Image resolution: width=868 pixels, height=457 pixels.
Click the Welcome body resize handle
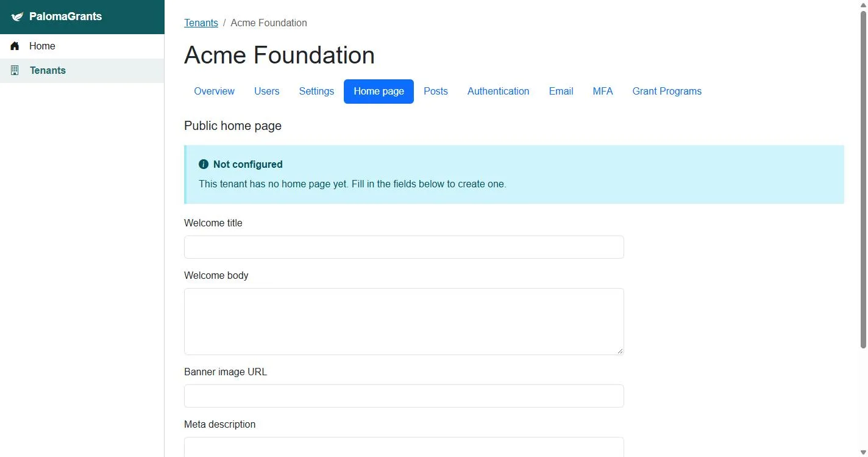coord(620,351)
